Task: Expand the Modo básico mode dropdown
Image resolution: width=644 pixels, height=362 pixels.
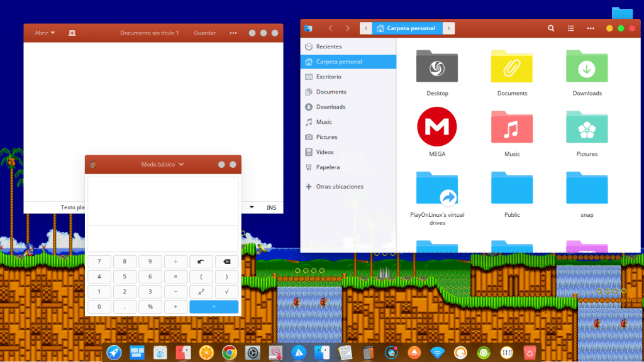Action: [x=162, y=165]
